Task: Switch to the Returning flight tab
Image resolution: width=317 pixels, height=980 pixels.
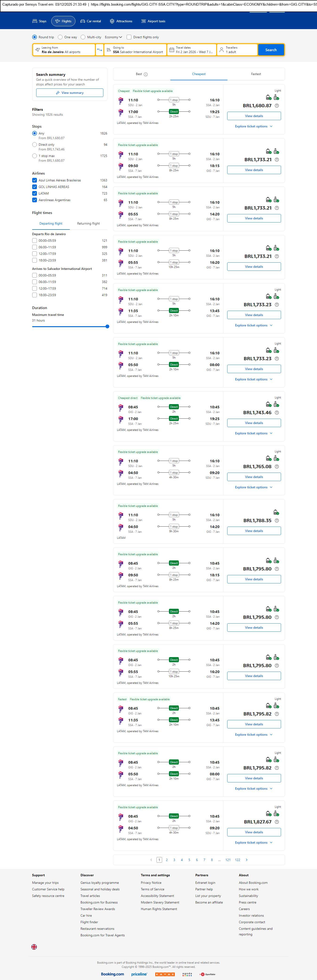Action: (x=88, y=224)
